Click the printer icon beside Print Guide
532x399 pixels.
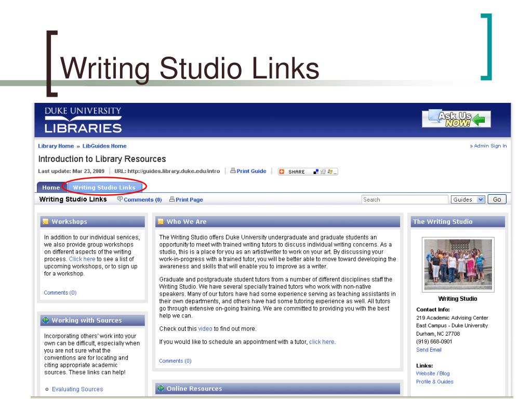[x=233, y=170]
